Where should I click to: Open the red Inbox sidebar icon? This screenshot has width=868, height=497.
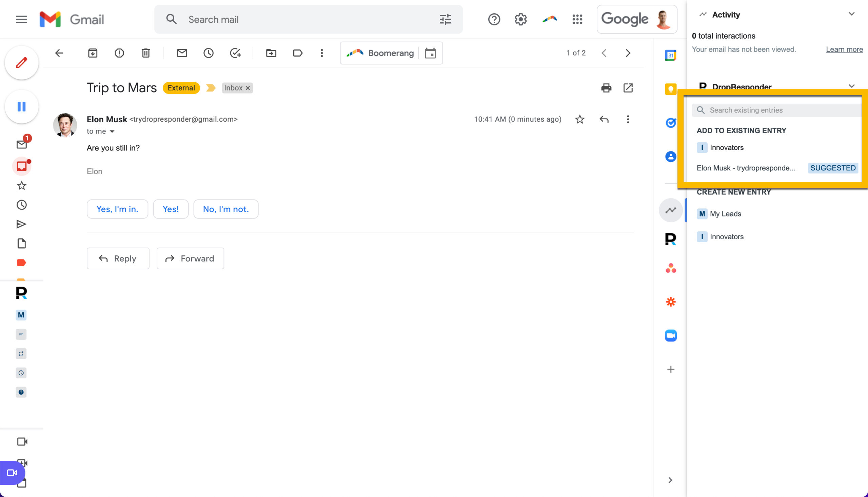coord(21,166)
